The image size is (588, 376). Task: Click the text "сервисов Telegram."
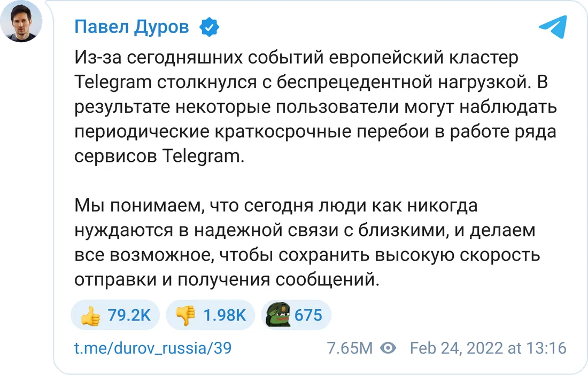(x=158, y=156)
